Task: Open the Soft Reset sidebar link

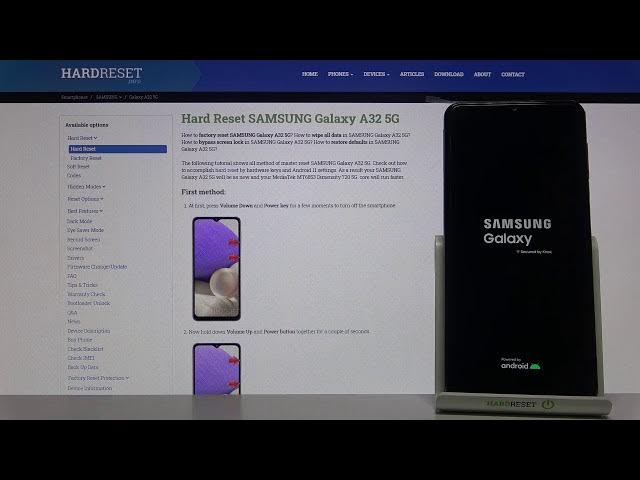Action: click(78, 167)
